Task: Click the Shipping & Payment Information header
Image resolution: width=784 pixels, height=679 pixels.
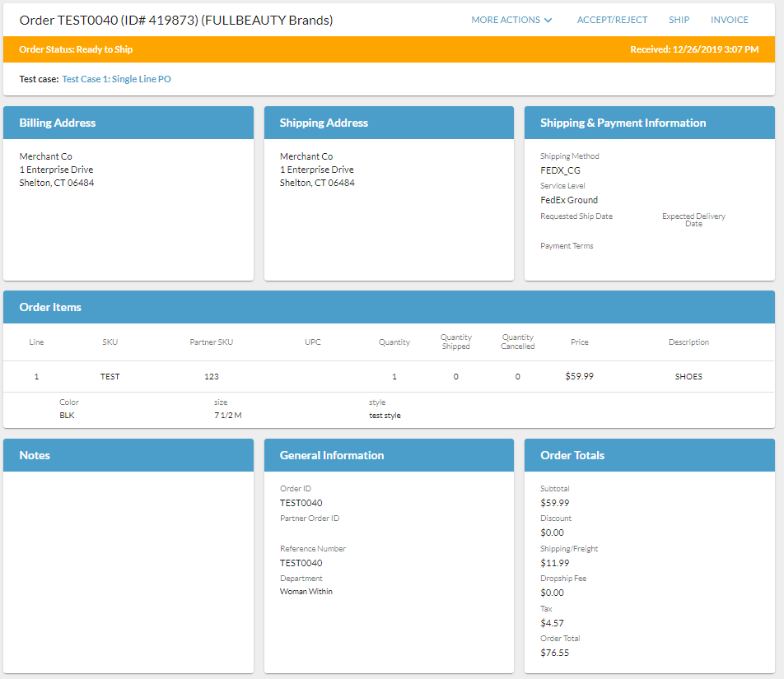Action: pos(623,123)
